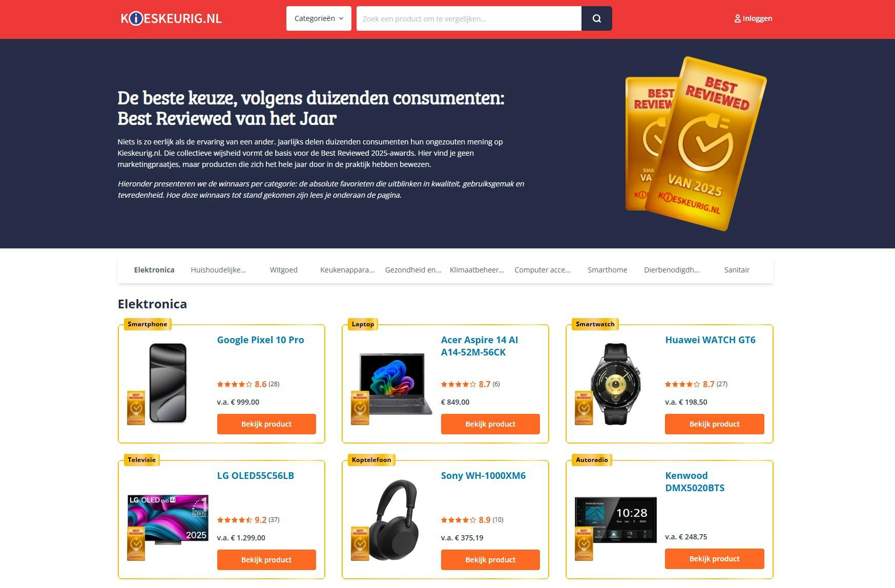Screen dimensions: 895x588
Task: Click the Best Reviewed badge on Sony headphones
Action: [x=360, y=543]
